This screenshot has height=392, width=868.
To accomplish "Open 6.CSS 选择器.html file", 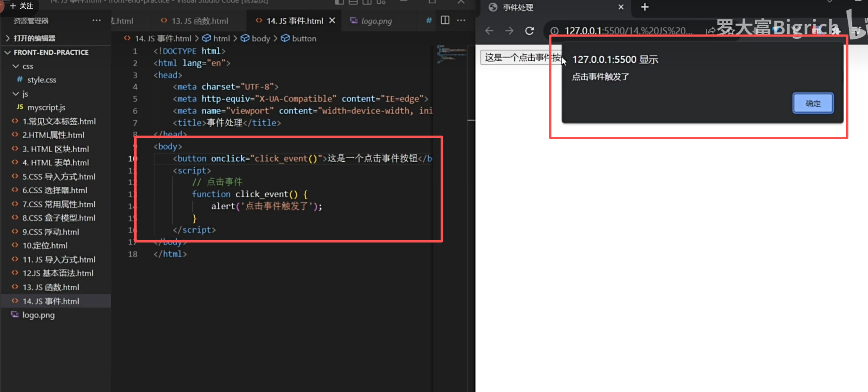I will (55, 190).
